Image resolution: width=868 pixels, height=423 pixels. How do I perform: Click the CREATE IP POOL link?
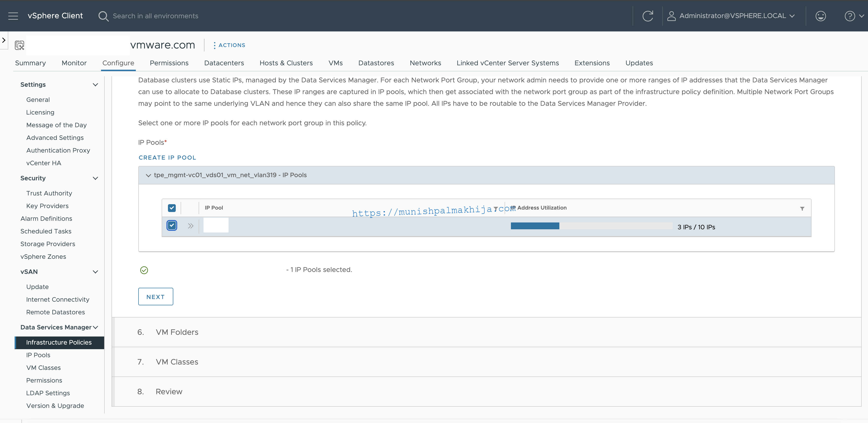tap(167, 158)
